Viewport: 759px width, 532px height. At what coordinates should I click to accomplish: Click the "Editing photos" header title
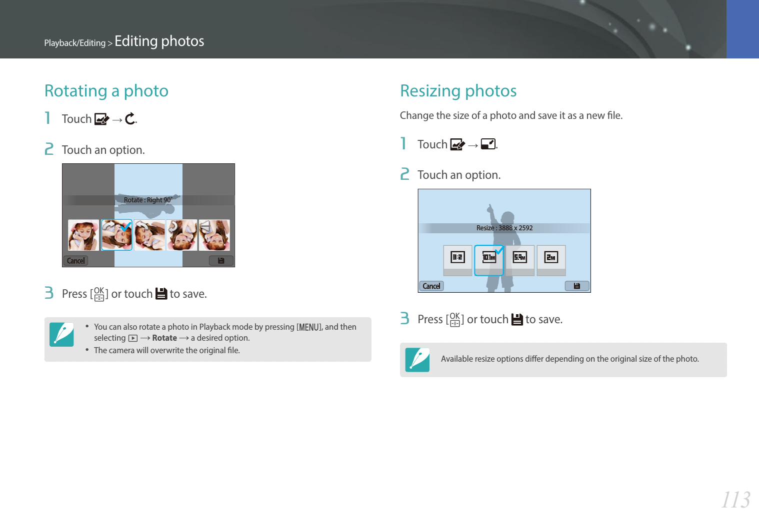tap(159, 41)
